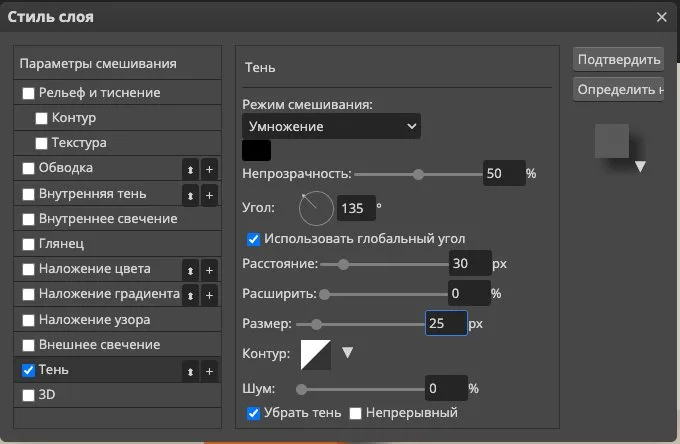The height and width of the screenshot is (444, 680).
Task: Enable the 3D effect checkbox
Action: click(29, 395)
